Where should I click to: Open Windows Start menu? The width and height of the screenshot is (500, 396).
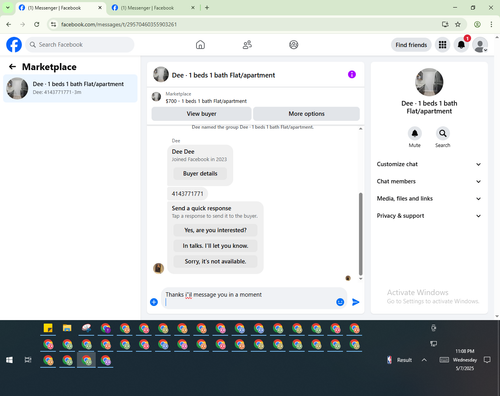pyautogui.click(x=9, y=360)
